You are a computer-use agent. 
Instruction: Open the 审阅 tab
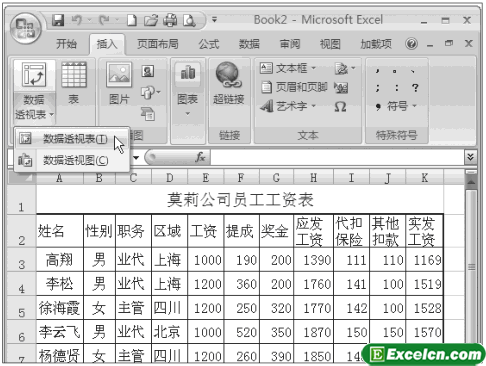point(290,44)
